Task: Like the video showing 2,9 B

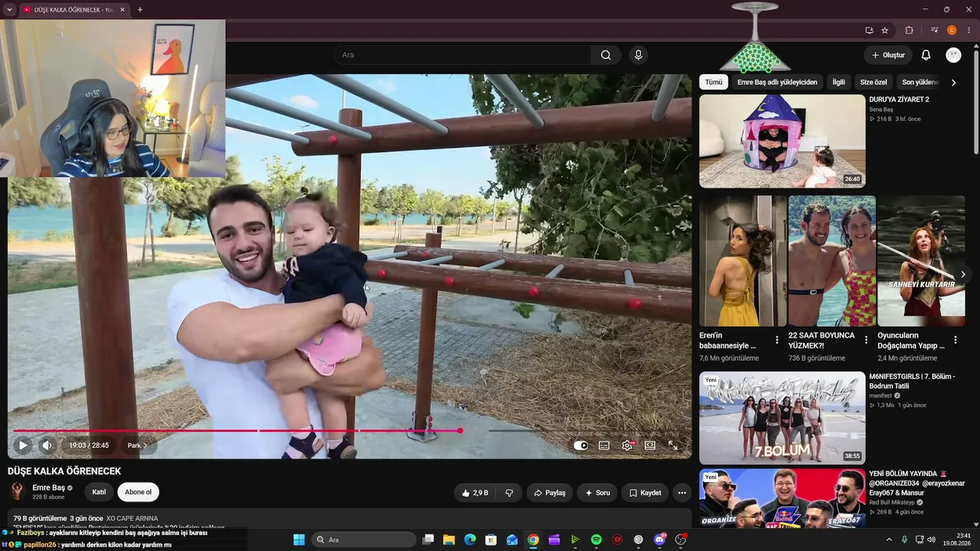Action: pos(475,493)
